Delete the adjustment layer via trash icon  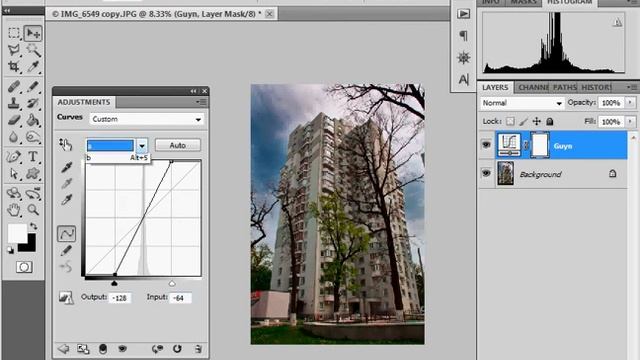(198, 349)
